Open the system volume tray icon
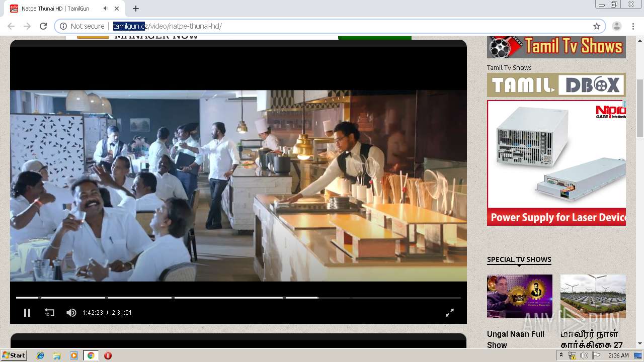 584,355
